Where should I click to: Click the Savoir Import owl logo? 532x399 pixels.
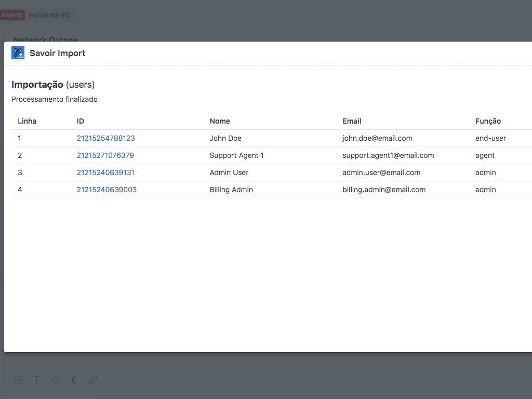(18, 53)
